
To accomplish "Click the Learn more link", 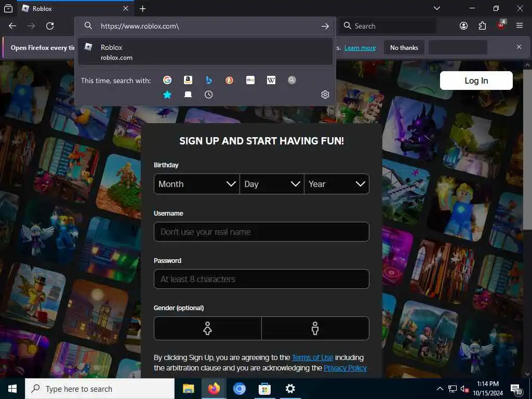I will tap(360, 48).
